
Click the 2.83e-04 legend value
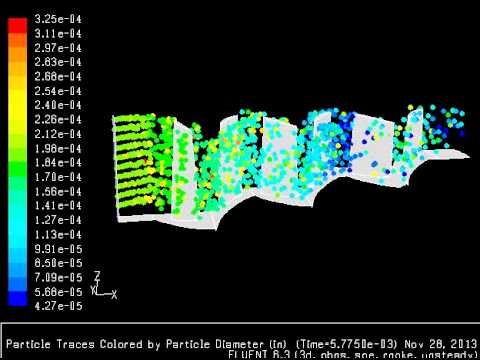[58, 62]
